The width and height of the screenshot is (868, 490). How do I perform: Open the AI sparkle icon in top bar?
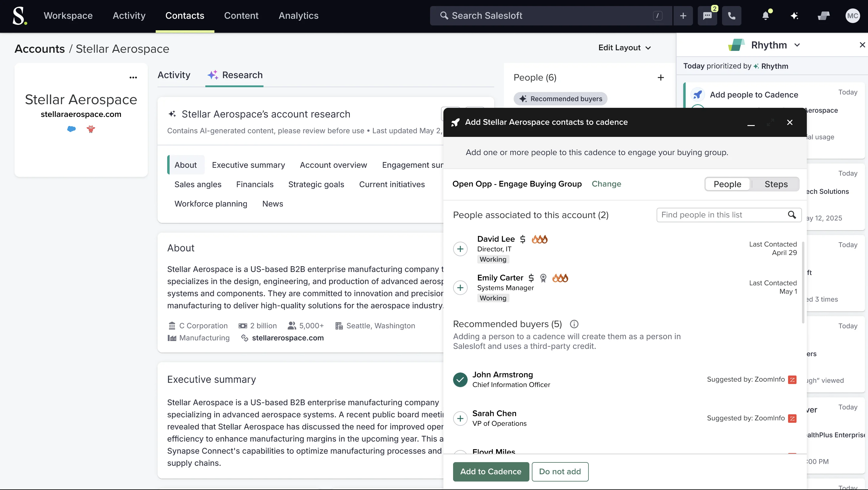[794, 16]
